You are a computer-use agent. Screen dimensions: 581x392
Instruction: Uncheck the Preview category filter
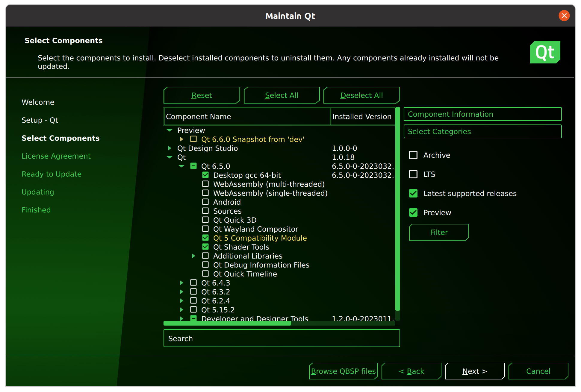[x=413, y=212]
